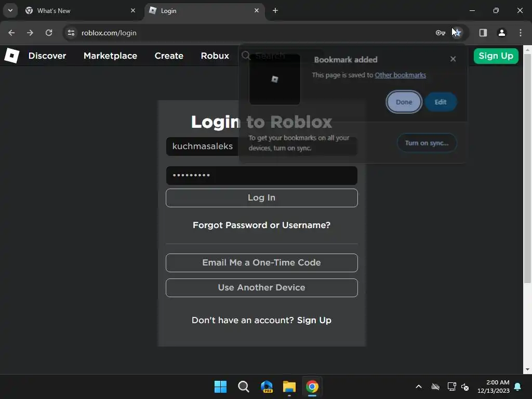The image size is (532, 399).
Task: Click the password input field
Action: tap(262, 176)
